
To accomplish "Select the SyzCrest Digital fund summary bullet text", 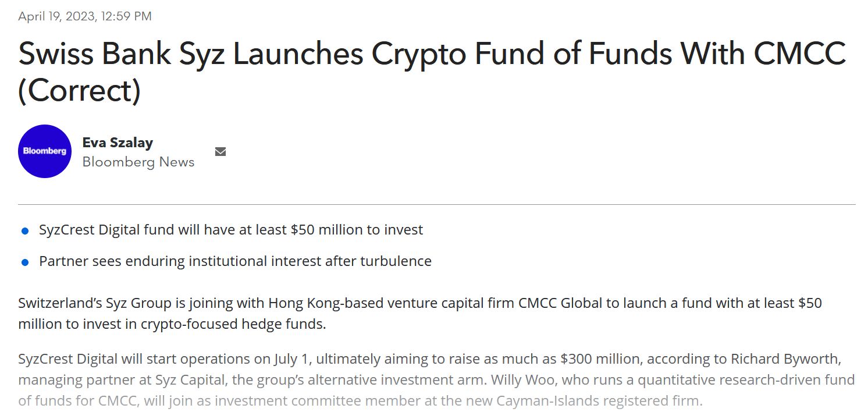I will point(231,230).
